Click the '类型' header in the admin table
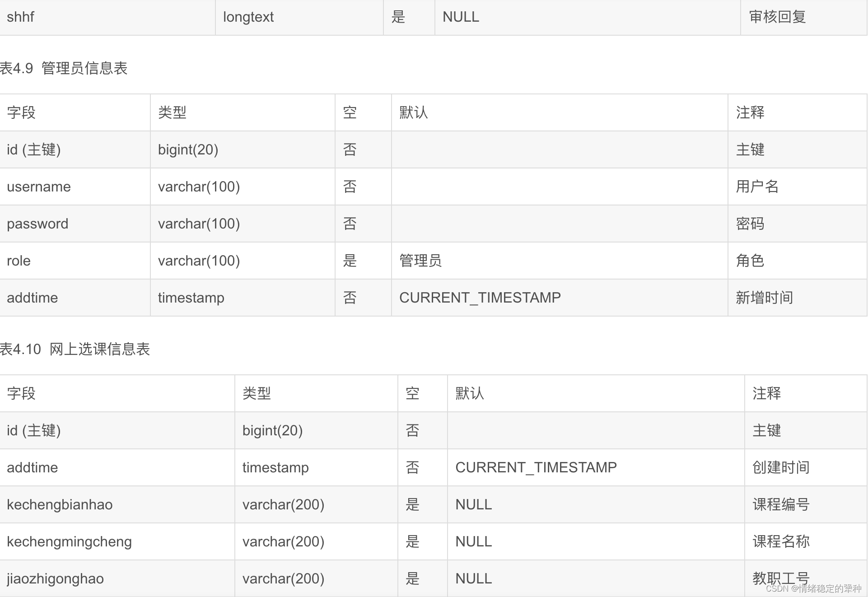 coord(172,112)
